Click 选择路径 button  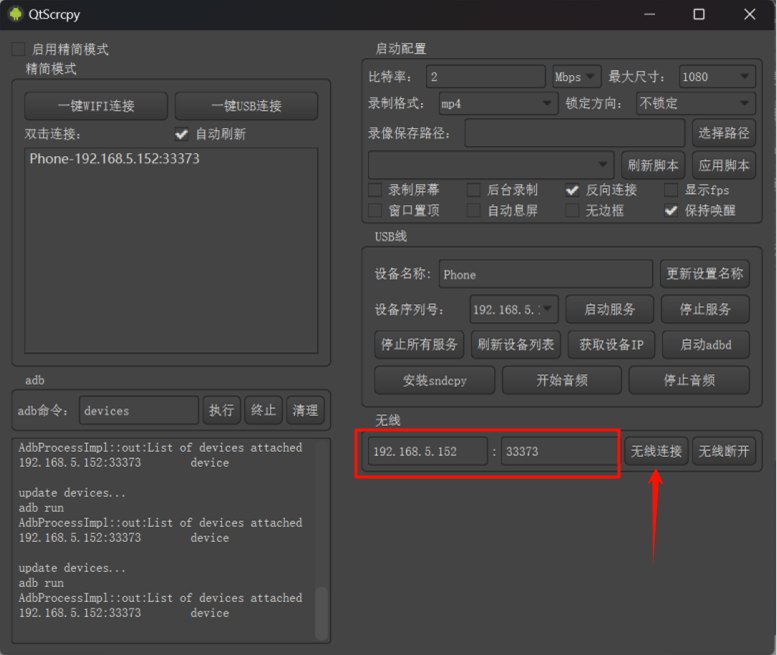coord(723,133)
